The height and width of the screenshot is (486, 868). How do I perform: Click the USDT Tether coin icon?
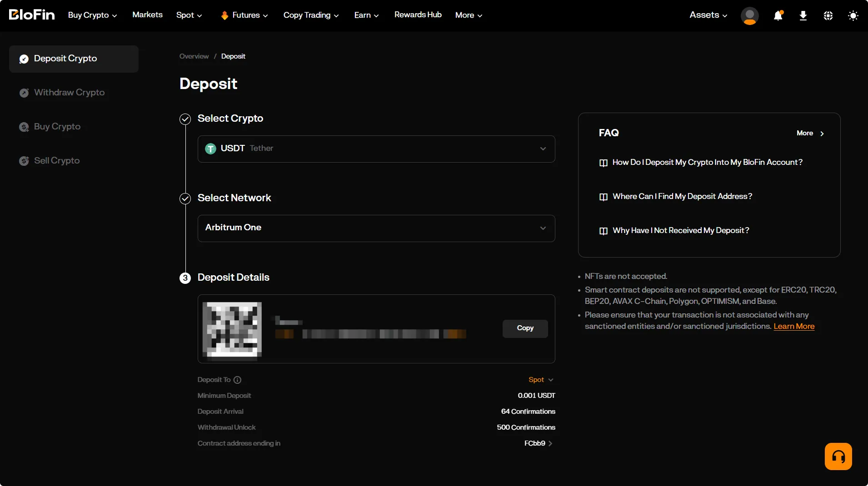(x=210, y=149)
